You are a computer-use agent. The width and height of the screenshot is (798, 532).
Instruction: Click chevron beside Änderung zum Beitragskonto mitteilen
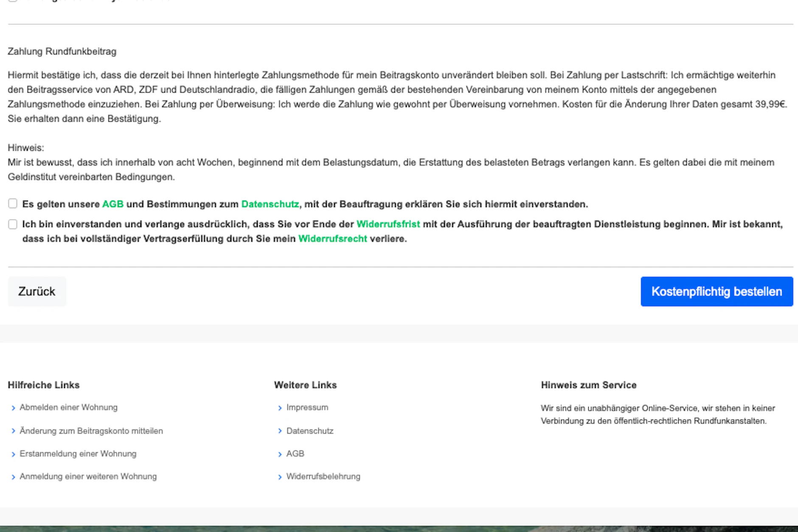[x=13, y=431]
